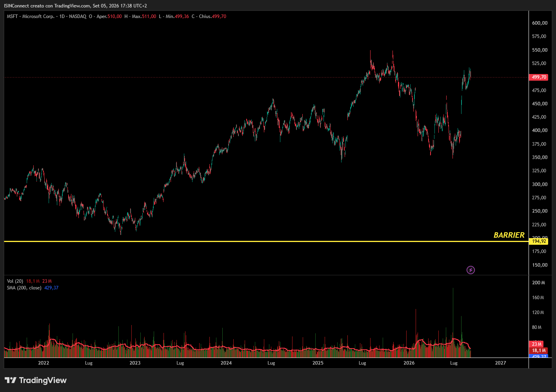This screenshot has width=556, height=392.
Task: Click the 275,00 price axis label
Action: 539,198
